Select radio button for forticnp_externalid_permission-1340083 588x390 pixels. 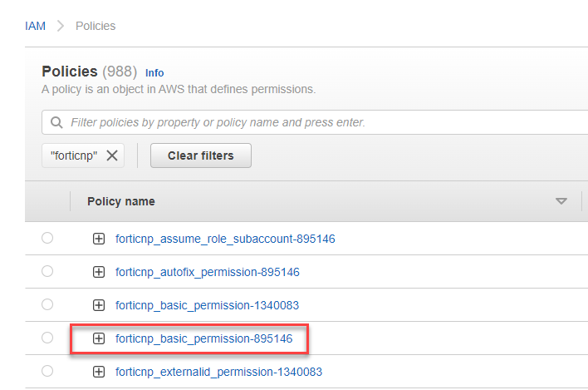pos(47,371)
